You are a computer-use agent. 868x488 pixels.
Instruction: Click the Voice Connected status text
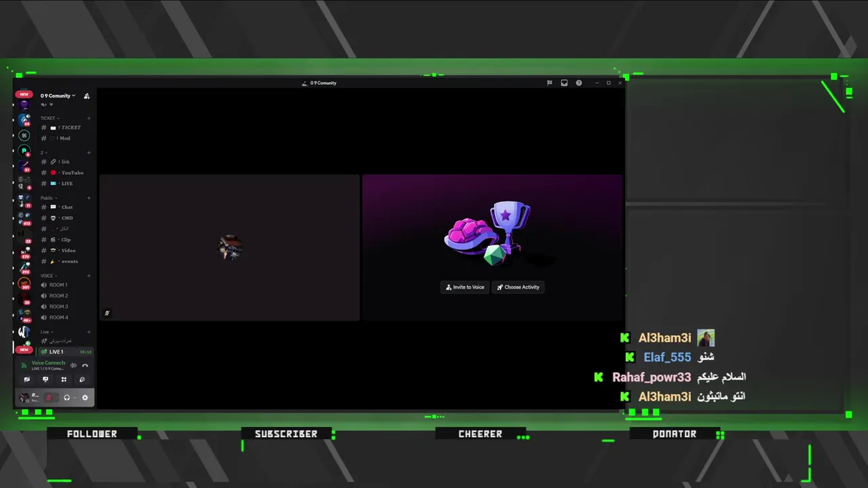click(x=48, y=363)
